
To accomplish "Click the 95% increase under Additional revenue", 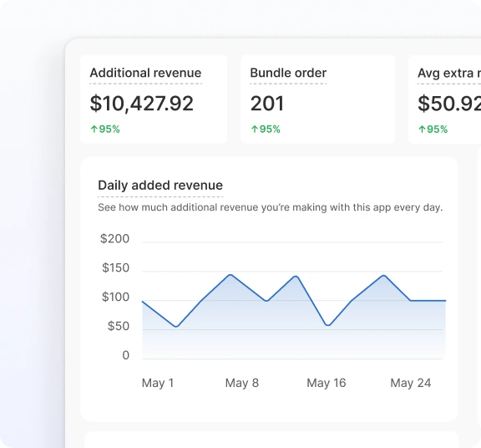I will 109,129.
